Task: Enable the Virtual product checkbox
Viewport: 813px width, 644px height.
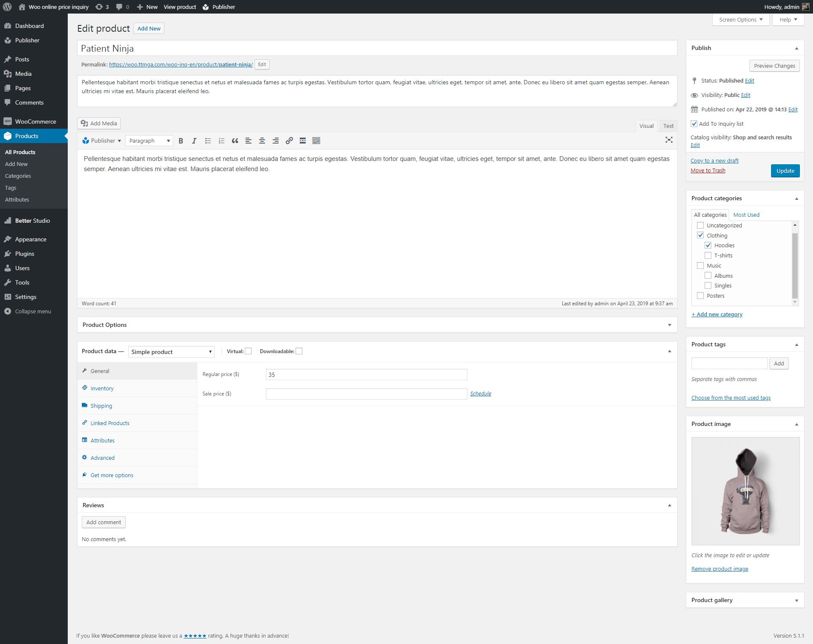Action: coord(249,351)
